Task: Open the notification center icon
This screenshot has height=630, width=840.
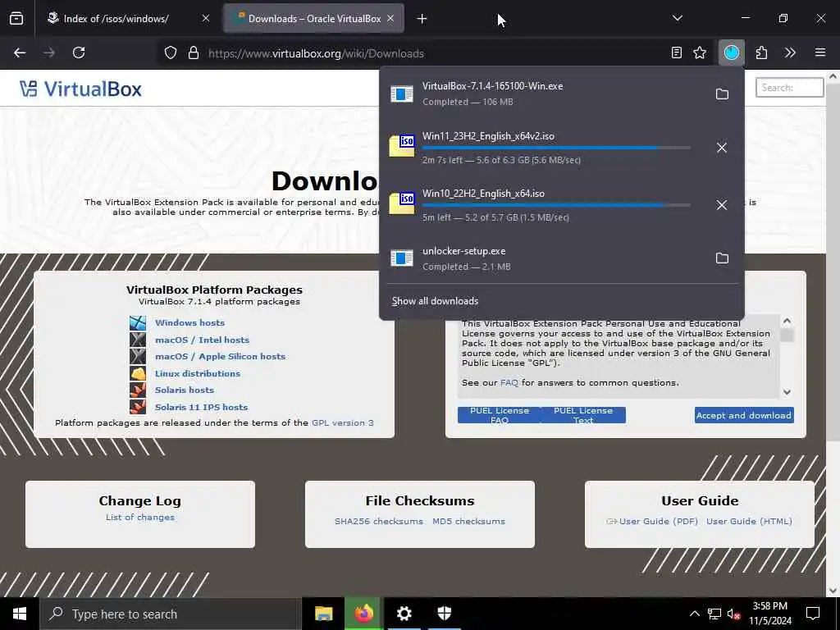Action: (x=813, y=614)
